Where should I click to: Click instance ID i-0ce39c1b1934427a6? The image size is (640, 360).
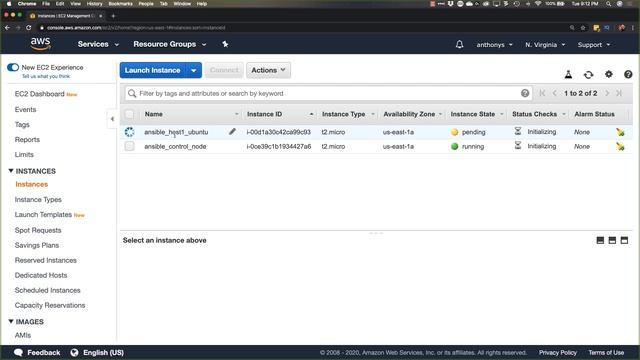point(279,146)
